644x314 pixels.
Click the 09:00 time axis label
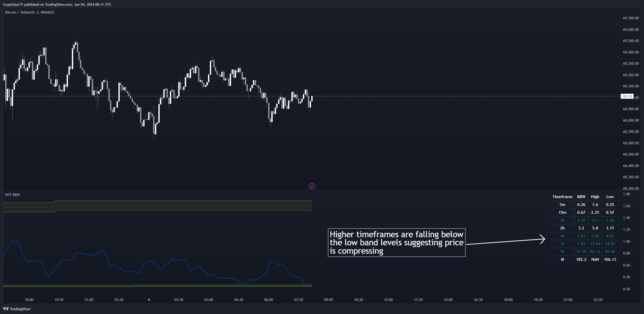coord(329,300)
